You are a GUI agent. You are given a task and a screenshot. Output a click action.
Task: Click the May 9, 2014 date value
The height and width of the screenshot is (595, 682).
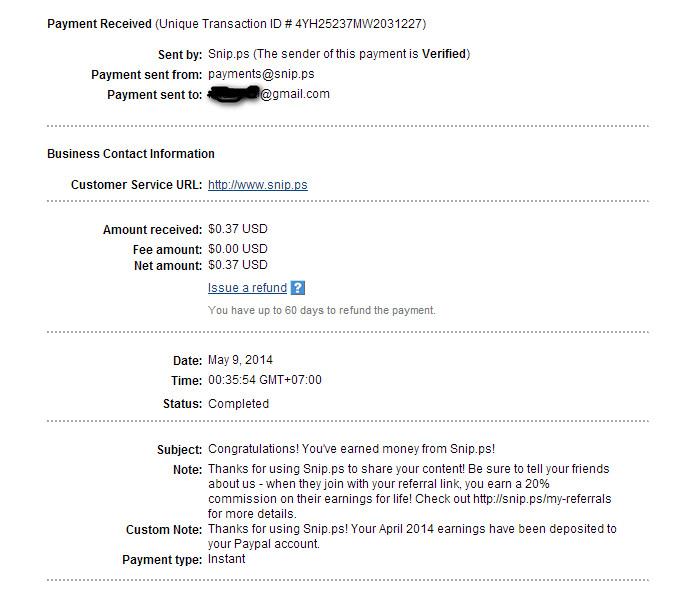tap(240, 360)
